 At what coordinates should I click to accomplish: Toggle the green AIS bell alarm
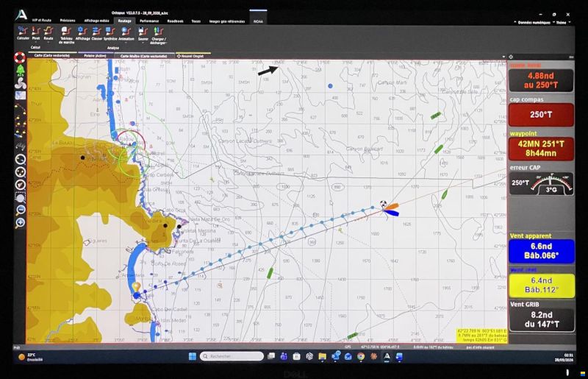tap(20, 71)
